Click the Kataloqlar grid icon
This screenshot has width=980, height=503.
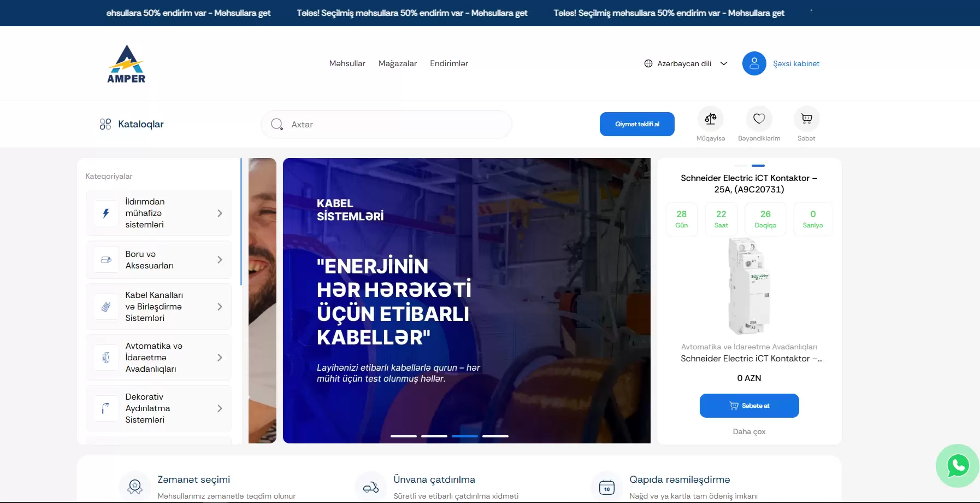coord(105,124)
